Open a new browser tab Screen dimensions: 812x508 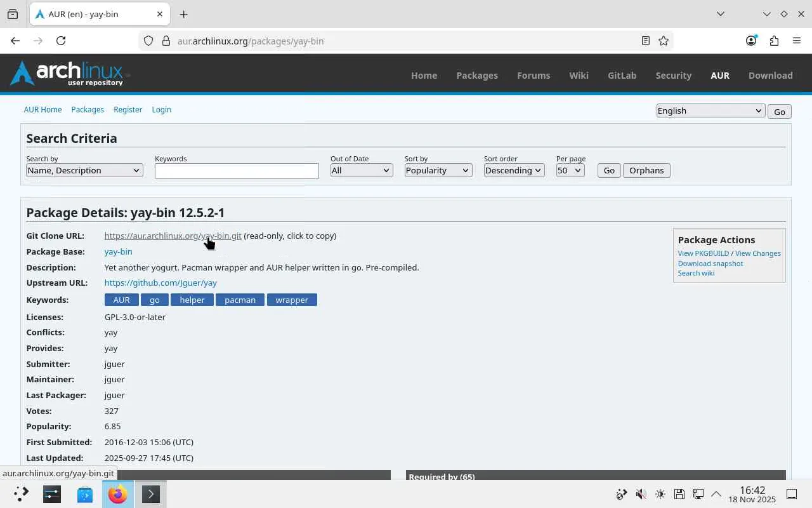(x=183, y=14)
